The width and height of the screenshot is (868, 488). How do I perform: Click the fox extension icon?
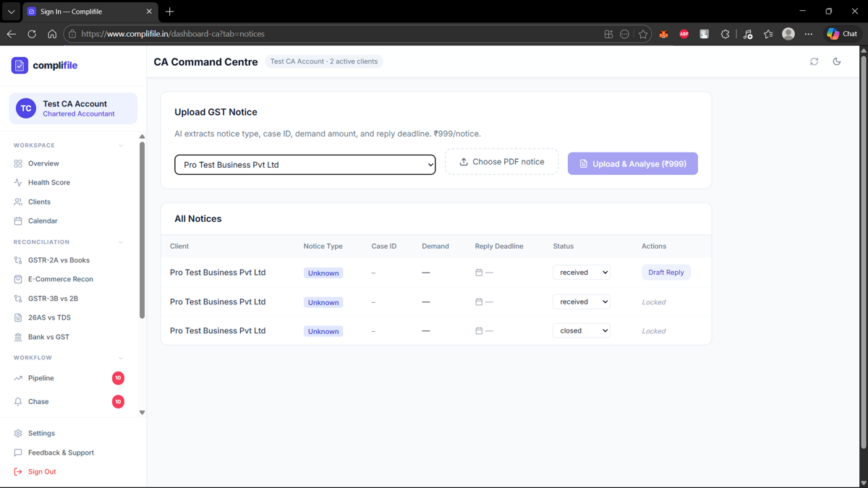(x=663, y=34)
